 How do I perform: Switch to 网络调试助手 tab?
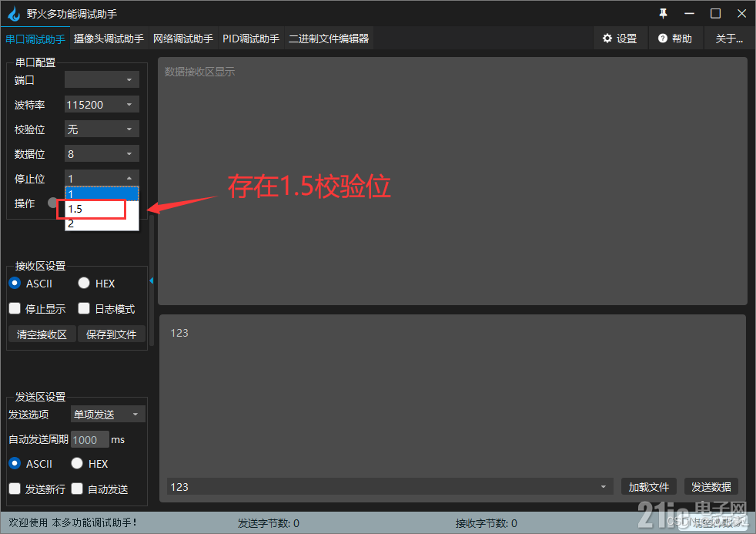[x=183, y=39]
